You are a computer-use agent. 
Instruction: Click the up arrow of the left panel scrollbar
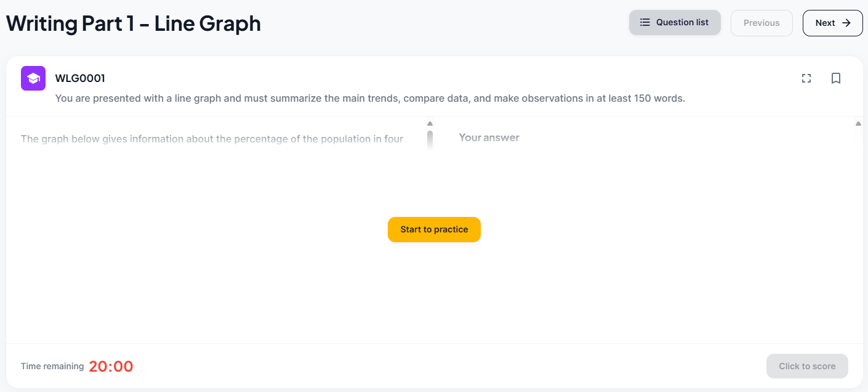[430, 123]
